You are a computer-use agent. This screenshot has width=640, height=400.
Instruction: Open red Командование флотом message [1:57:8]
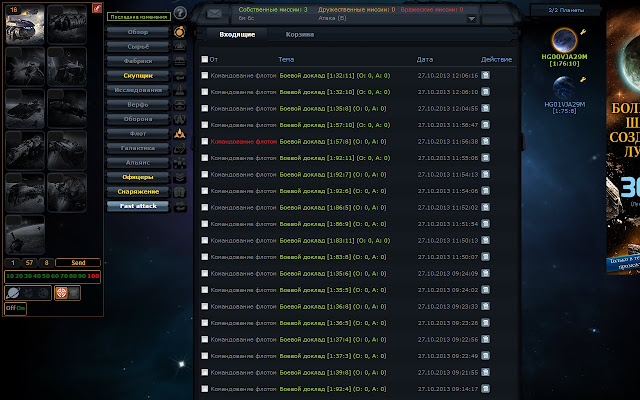pos(244,142)
